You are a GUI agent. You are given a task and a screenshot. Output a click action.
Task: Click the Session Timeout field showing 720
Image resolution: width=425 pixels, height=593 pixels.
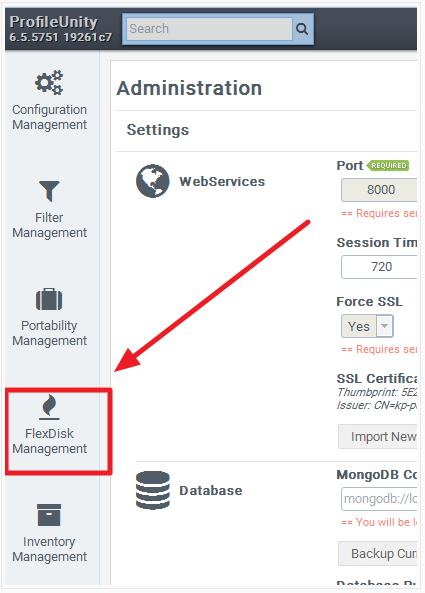coord(379,267)
